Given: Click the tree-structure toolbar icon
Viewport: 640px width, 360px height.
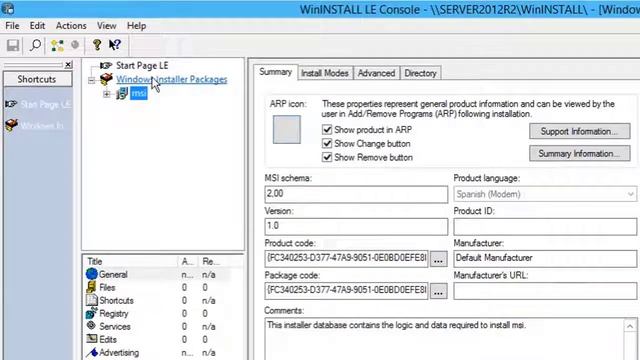Looking at the screenshot, I should 57,45.
